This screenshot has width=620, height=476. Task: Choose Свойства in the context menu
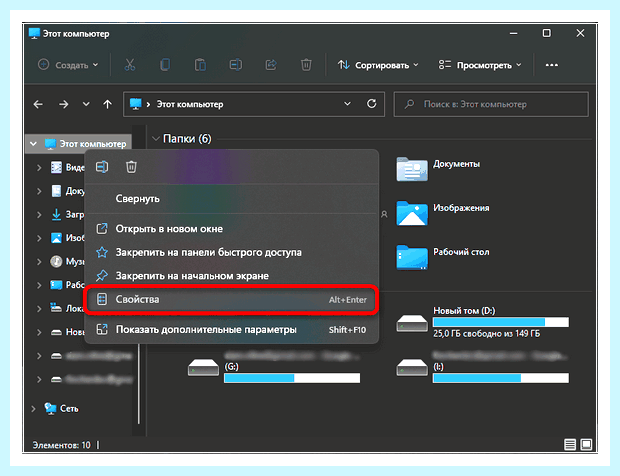tap(231, 299)
